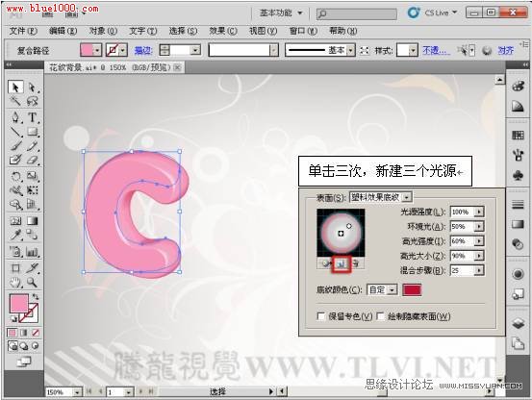
Task: Toggle Draw Normal drawing mode
Action: tap(13, 346)
